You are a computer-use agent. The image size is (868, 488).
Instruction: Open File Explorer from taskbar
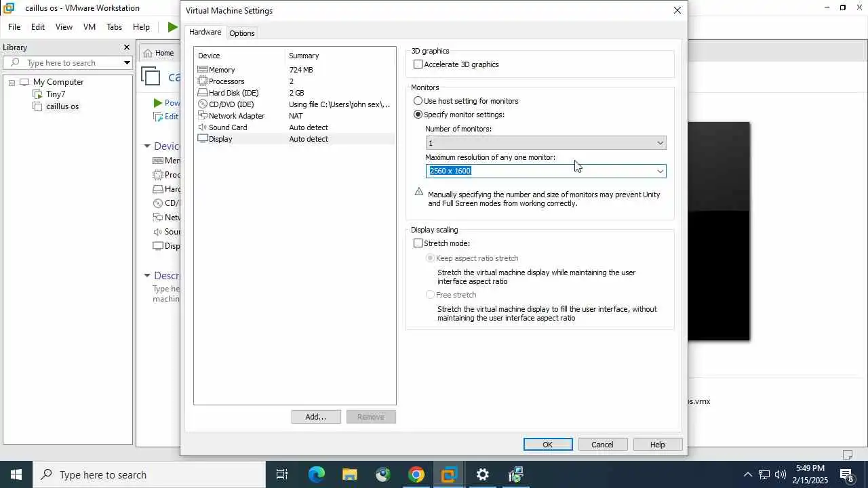click(x=350, y=474)
